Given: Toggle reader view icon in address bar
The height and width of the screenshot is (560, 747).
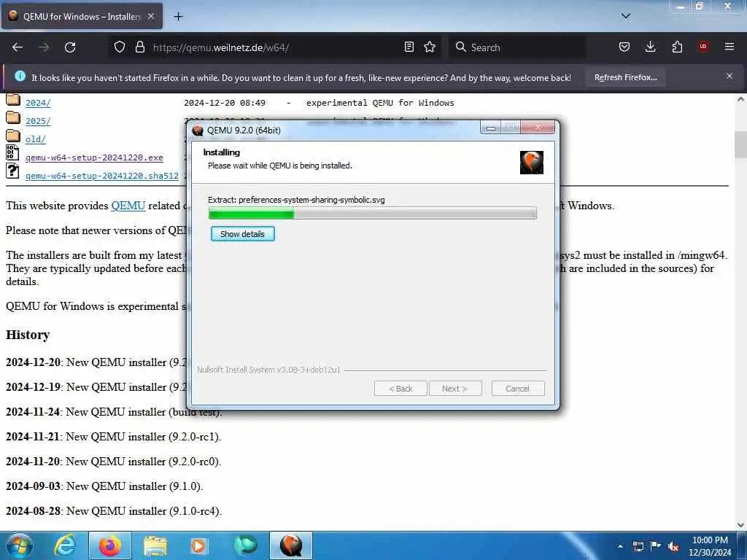Looking at the screenshot, I should point(409,47).
